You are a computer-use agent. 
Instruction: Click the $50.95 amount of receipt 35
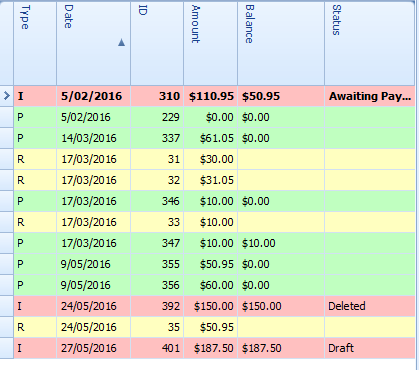211,327
